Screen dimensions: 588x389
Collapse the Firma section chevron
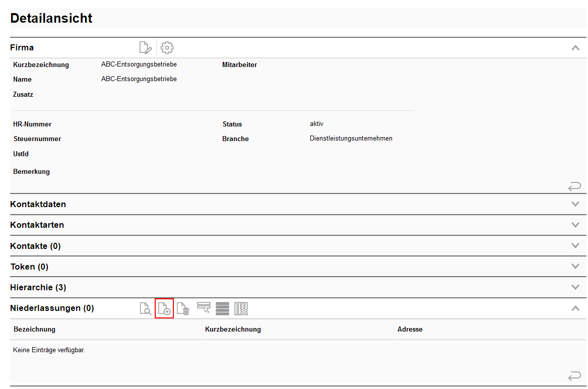tap(575, 48)
